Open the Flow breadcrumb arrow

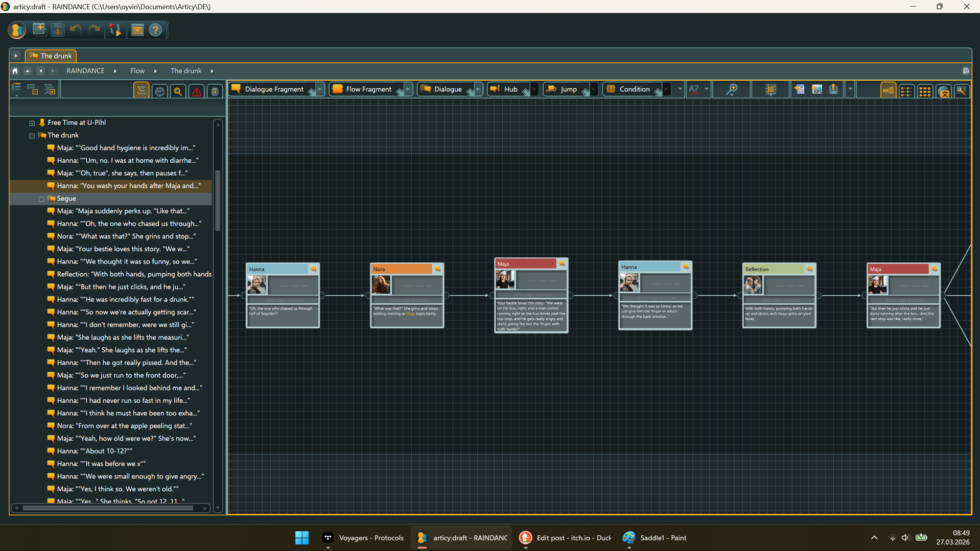[x=155, y=71]
